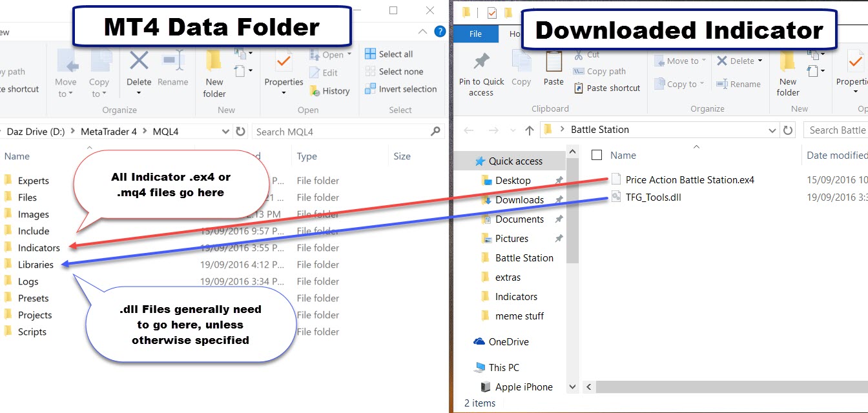Sort by the Size column header
The image size is (868, 413).
click(x=402, y=156)
